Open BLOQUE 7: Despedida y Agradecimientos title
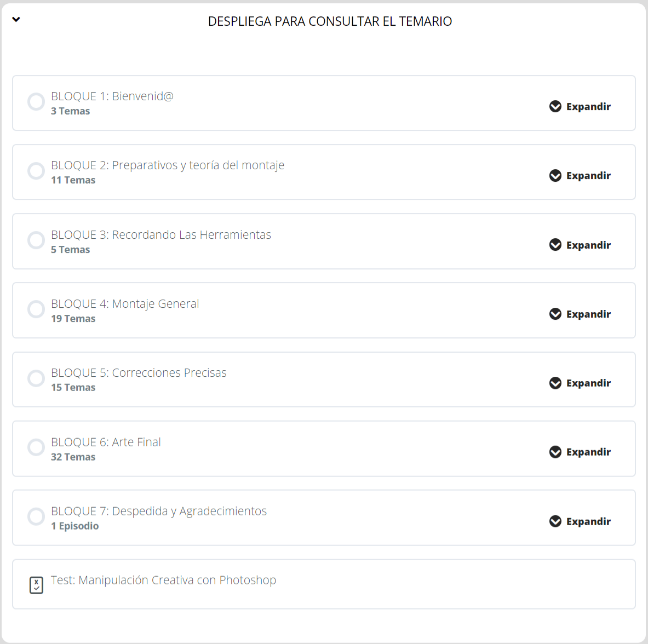The width and height of the screenshot is (648, 644). click(159, 511)
